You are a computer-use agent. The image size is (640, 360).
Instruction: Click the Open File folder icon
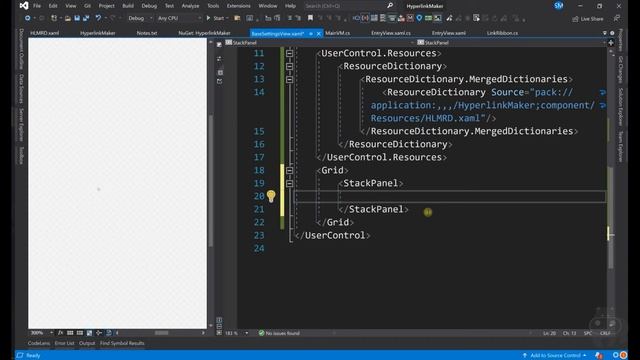(68, 18)
